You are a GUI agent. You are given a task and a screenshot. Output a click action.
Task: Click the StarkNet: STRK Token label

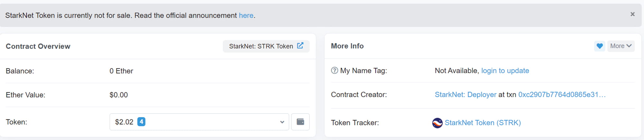tap(261, 46)
